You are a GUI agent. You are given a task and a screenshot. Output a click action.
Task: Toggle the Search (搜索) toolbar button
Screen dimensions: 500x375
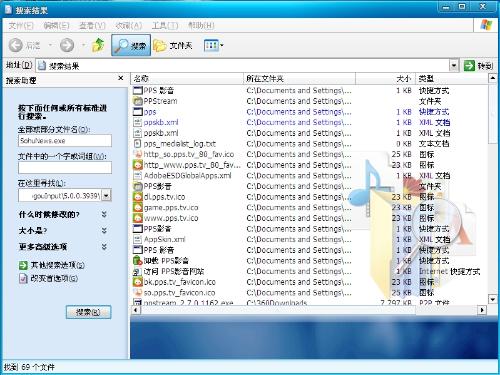(131, 45)
